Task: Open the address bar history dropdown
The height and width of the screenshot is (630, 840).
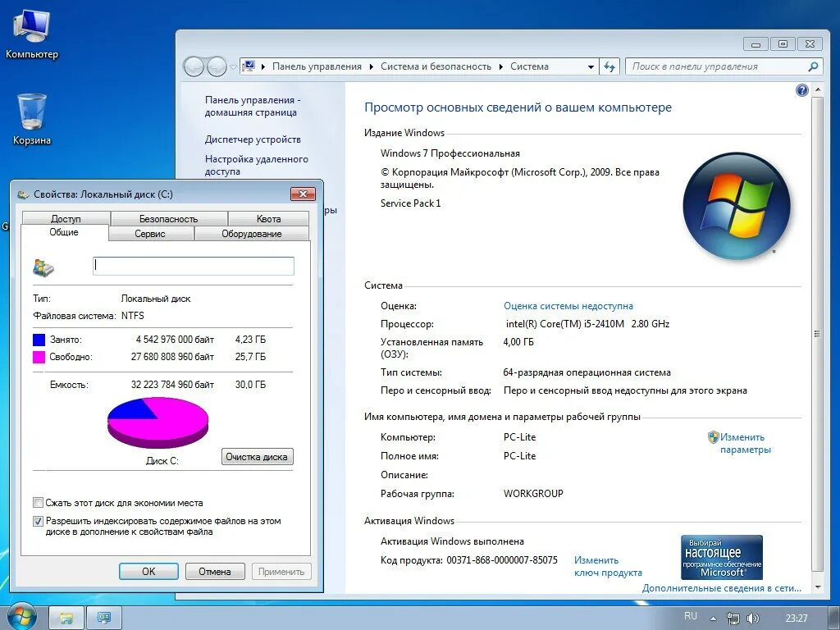Action: [591, 67]
